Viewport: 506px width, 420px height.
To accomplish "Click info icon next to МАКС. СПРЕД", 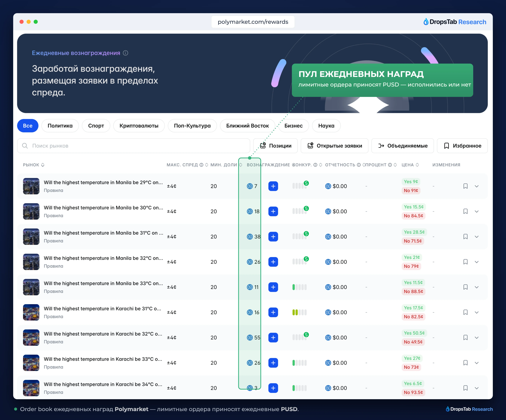I will tap(201, 165).
